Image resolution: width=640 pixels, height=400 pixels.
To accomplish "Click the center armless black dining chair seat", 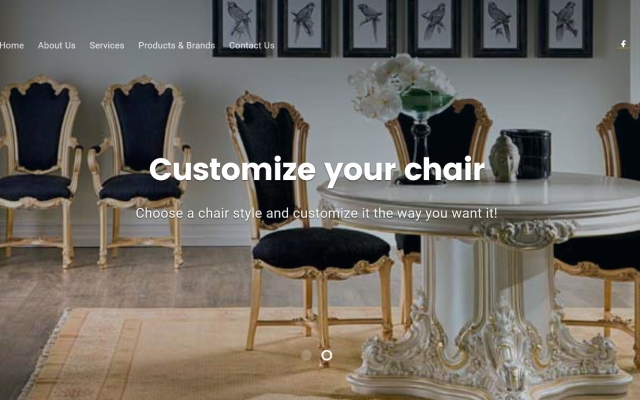I will pyautogui.click(x=321, y=249).
